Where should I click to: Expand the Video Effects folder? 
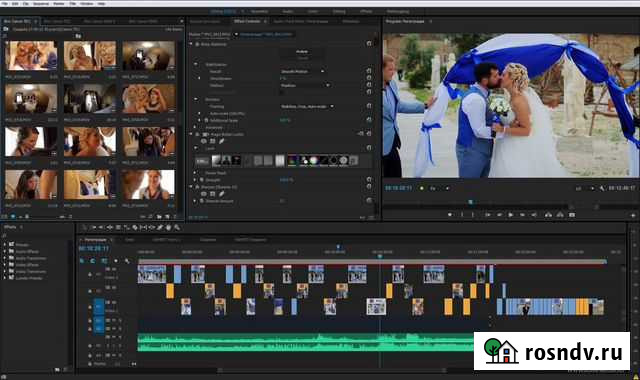pos(5,265)
